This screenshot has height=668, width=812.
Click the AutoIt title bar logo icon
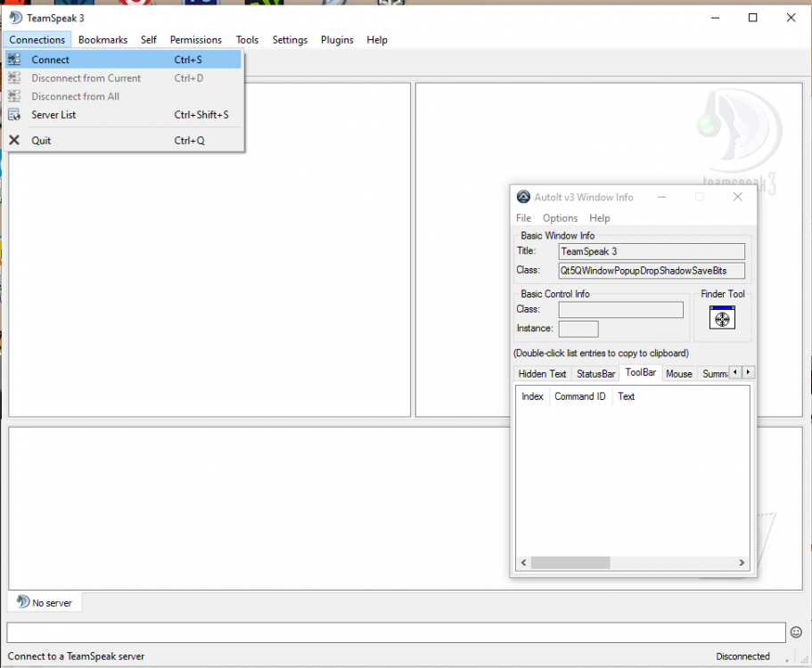[x=523, y=197]
